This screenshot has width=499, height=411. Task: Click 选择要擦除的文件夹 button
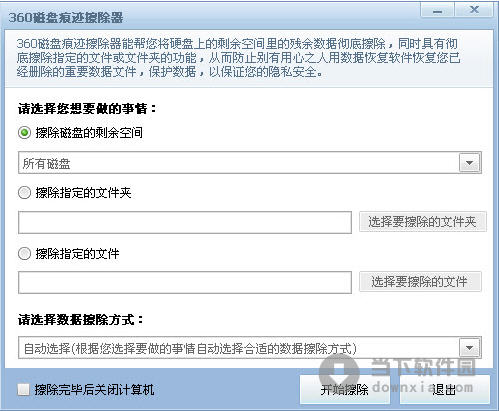[x=422, y=222]
